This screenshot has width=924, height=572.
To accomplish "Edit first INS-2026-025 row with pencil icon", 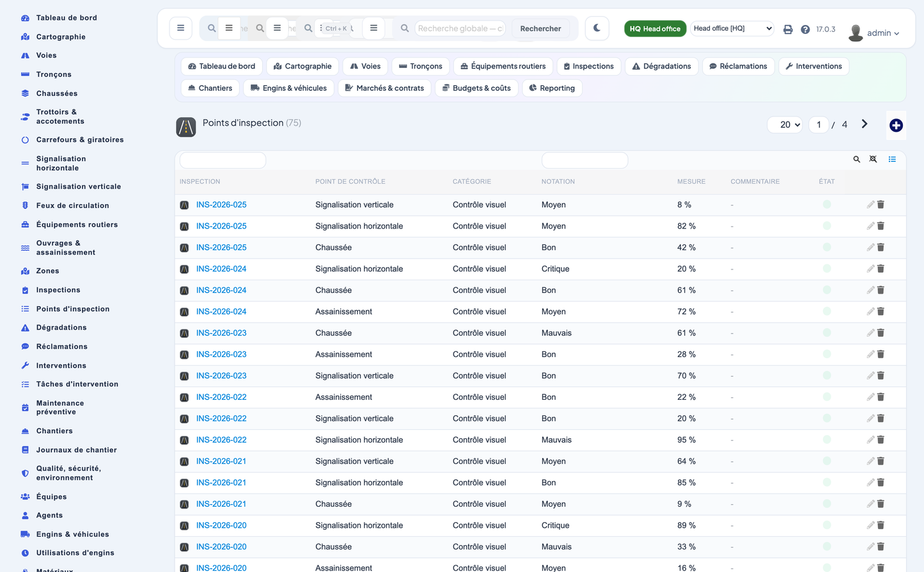I will click(x=870, y=205).
